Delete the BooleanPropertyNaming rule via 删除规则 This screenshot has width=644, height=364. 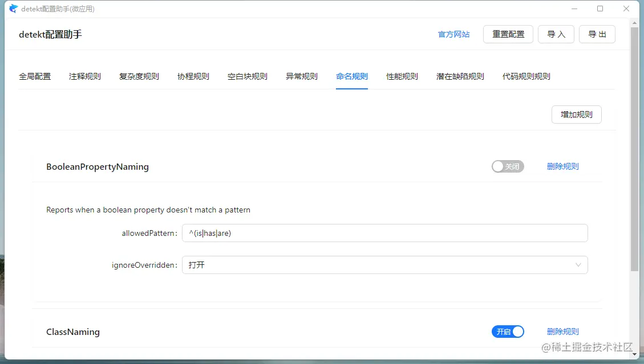pyautogui.click(x=562, y=166)
